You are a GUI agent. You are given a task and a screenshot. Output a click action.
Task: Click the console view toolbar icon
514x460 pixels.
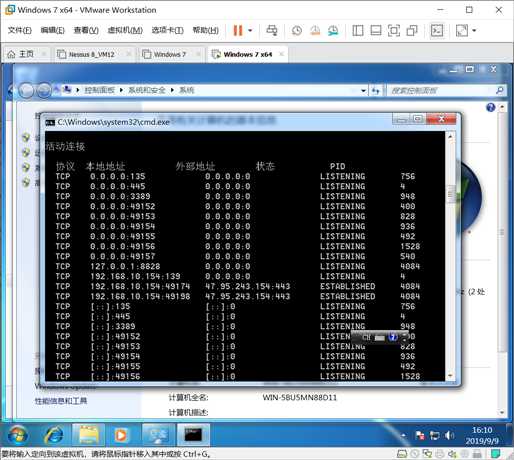click(x=437, y=31)
